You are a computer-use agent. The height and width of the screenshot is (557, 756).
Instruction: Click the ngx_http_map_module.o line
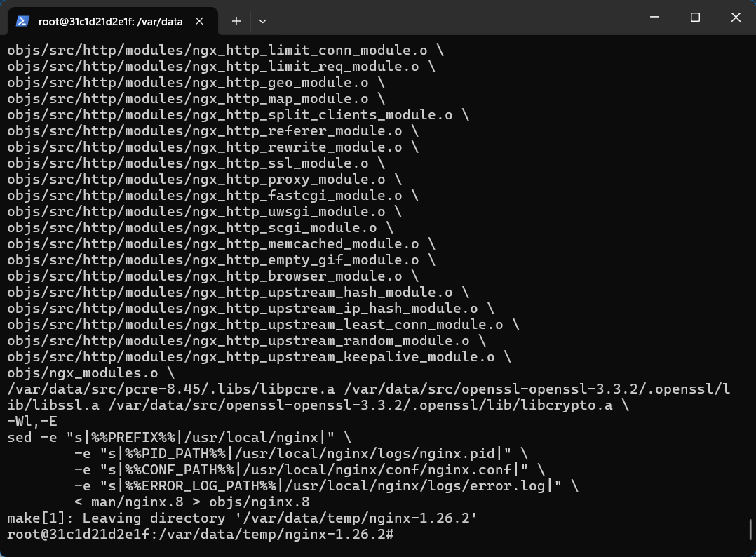[196, 98]
